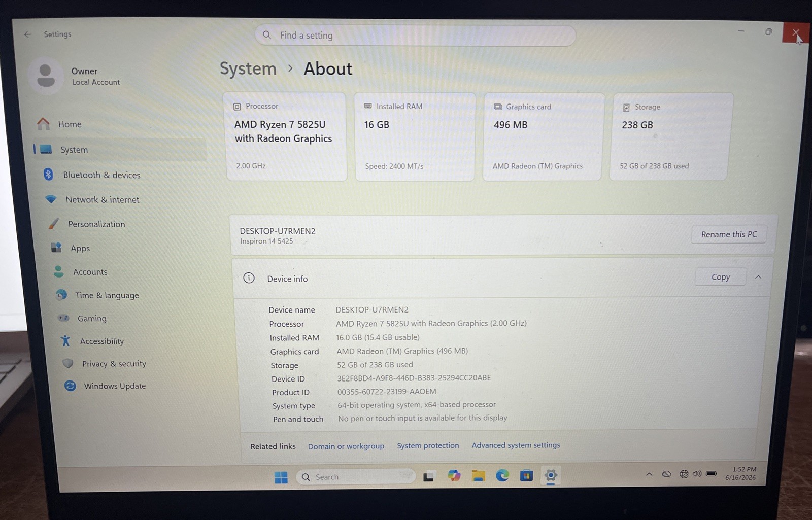Click the Accounts person icon
The height and width of the screenshot is (520, 812).
click(x=59, y=271)
